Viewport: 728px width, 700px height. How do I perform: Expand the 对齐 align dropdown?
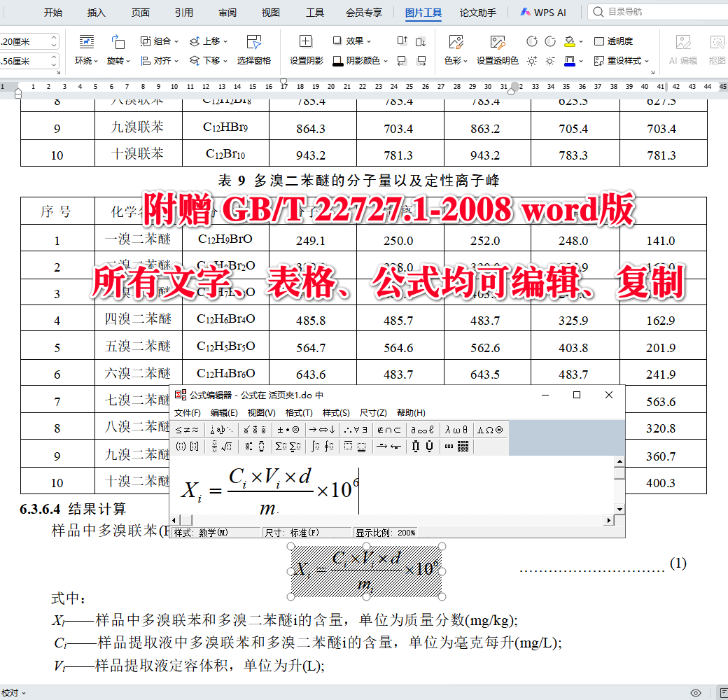click(176, 61)
